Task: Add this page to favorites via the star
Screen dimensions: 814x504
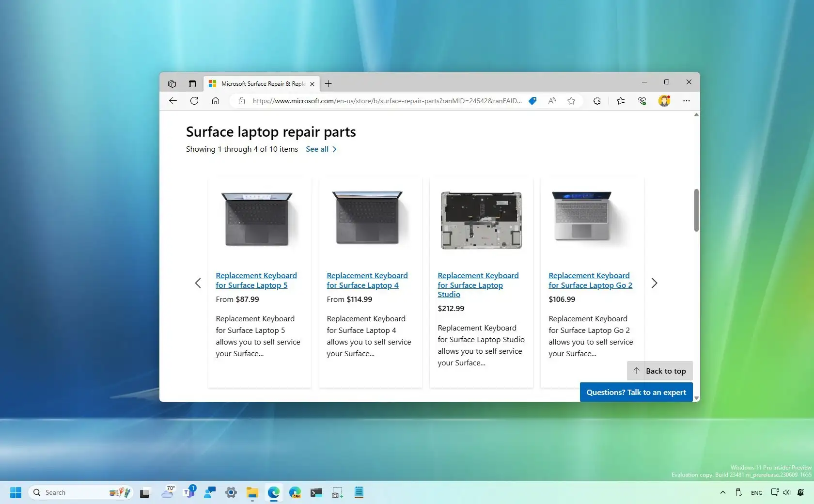Action: pyautogui.click(x=571, y=101)
